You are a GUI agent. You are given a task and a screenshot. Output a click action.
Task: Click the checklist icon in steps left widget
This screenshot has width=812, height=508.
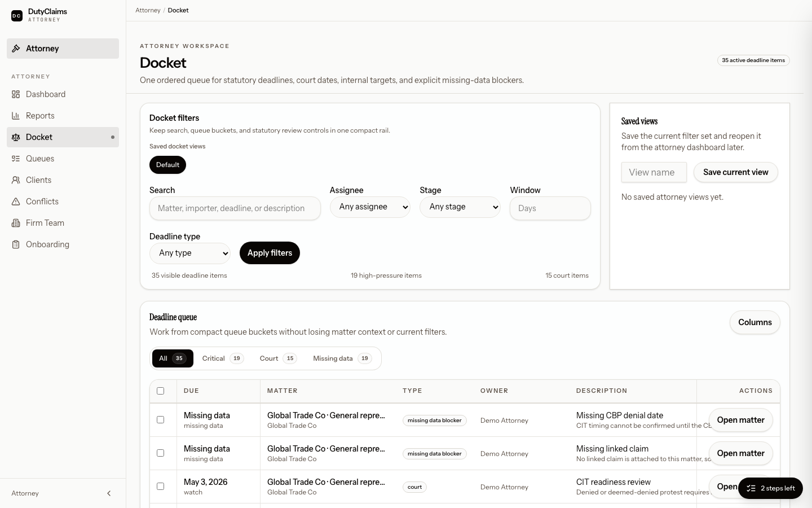click(x=751, y=488)
